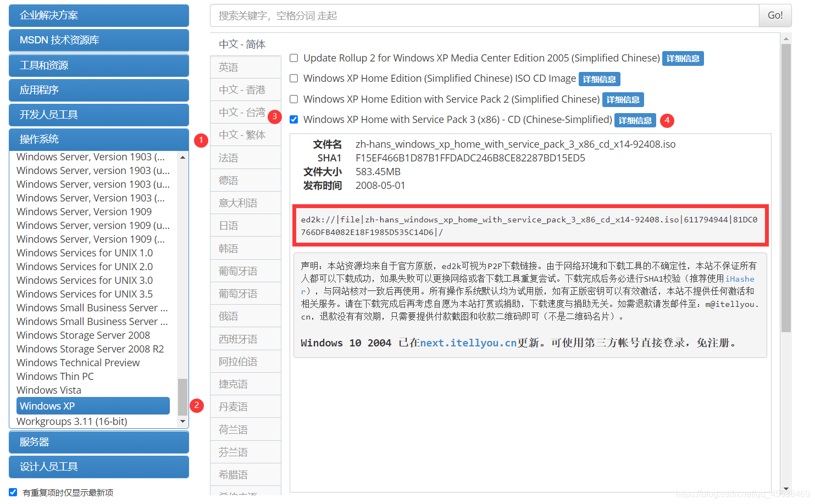Check Update Rollup 2 Media Center Edition checkbox
The width and height of the screenshot is (815, 504).
294,58
